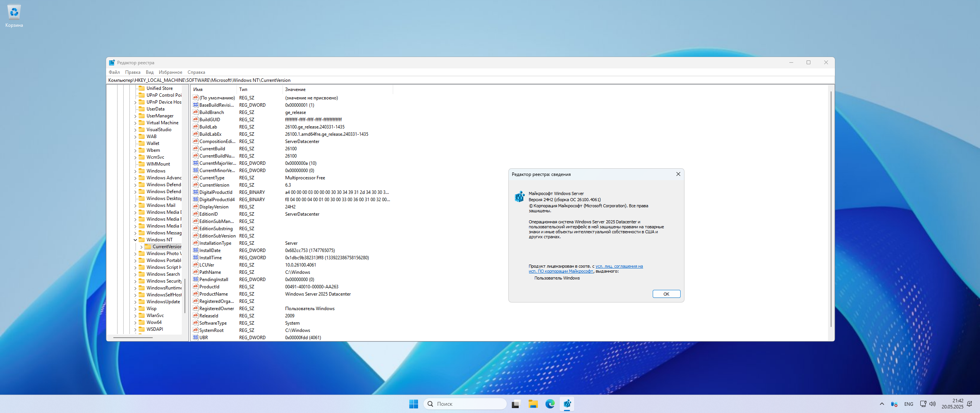980x413 pixels.
Task: Open the Справка menu
Action: [197, 72]
